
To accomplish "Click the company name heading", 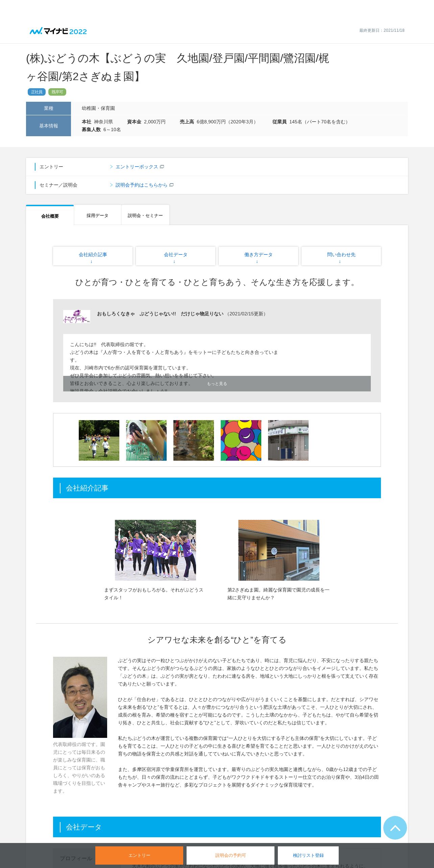I will pyautogui.click(x=178, y=67).
